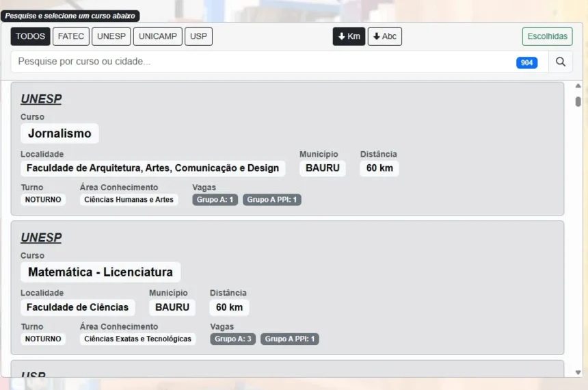
Task: Filter courses by USP
Action: pyautogui.click(x=198, y=36)
